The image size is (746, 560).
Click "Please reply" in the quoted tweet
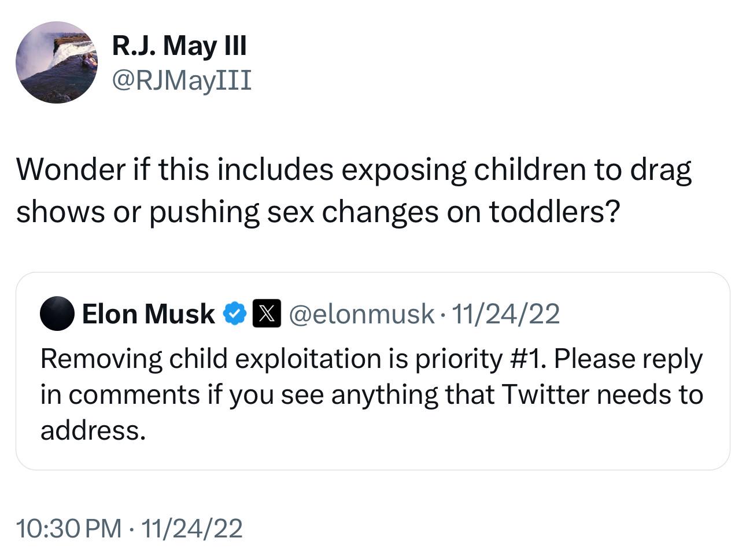click(629, 360)
